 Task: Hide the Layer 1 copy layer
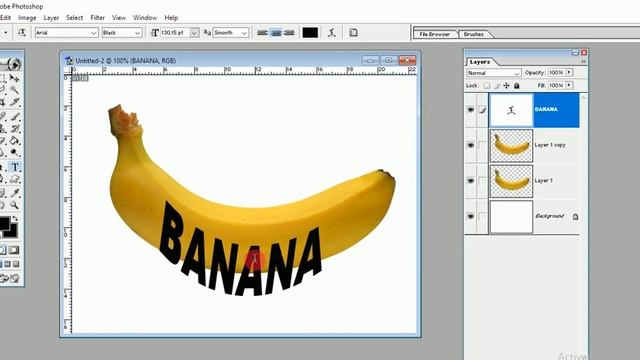tap(471, 145)
